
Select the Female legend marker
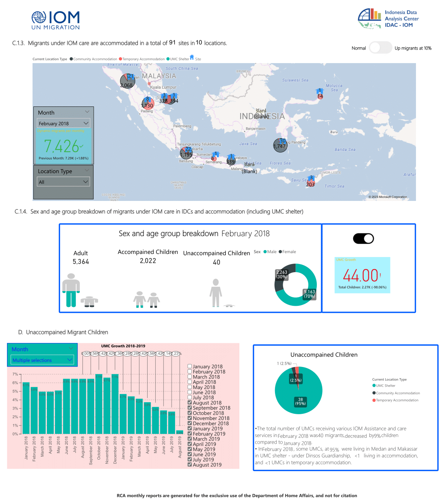[x=280, y=252]
